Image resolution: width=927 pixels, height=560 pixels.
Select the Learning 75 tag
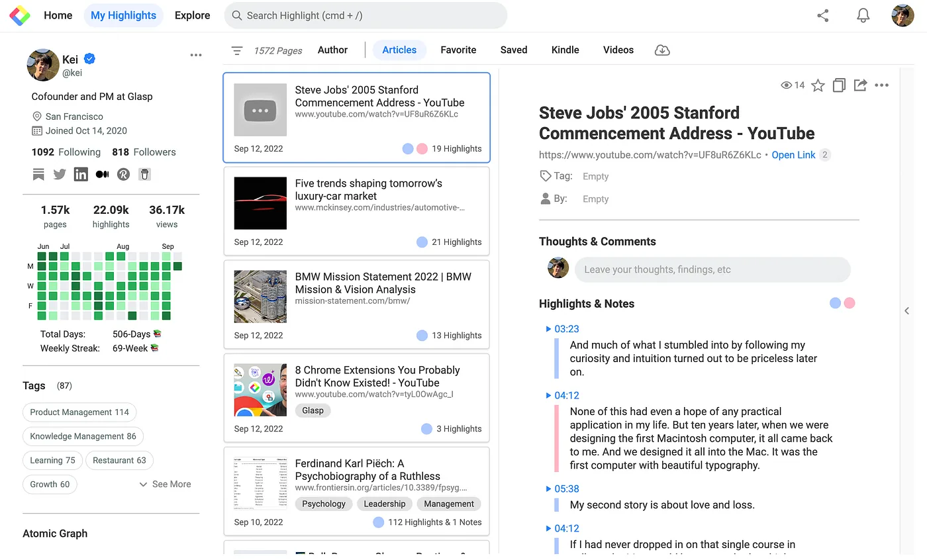52,460
